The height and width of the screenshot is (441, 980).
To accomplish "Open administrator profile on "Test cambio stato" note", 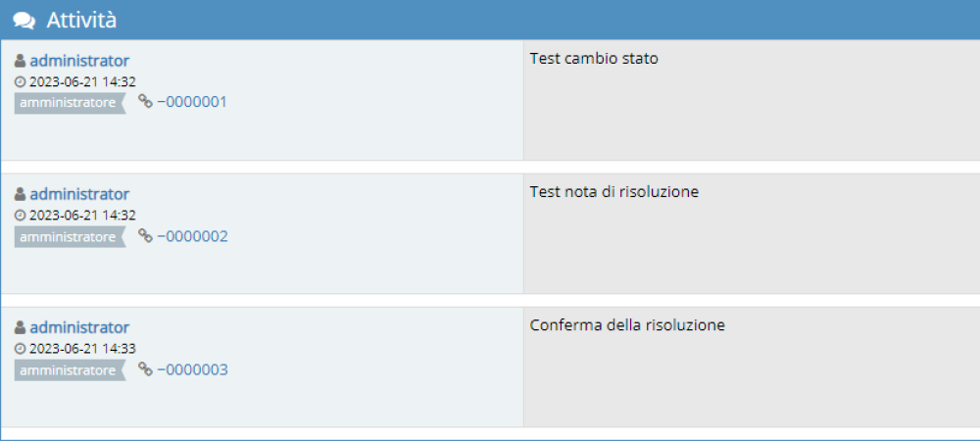I will (x=79, y=61).
